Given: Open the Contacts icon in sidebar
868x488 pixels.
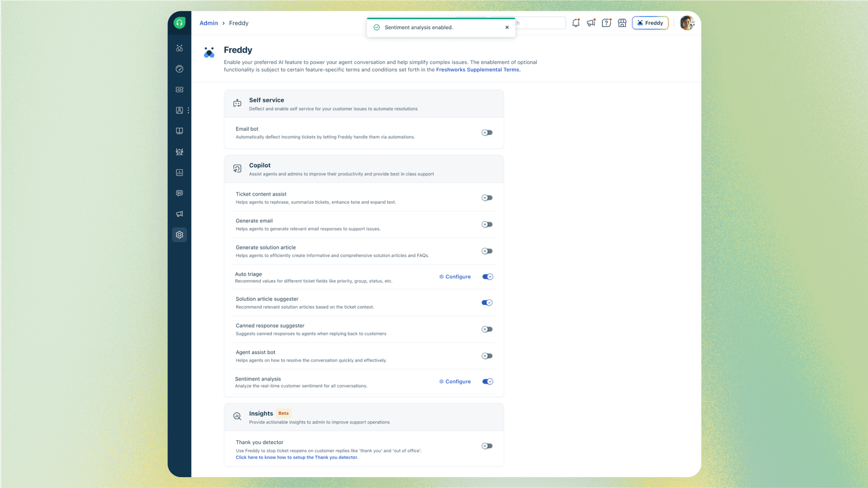Looking at the screenshot, I should (x=179, y=110).
